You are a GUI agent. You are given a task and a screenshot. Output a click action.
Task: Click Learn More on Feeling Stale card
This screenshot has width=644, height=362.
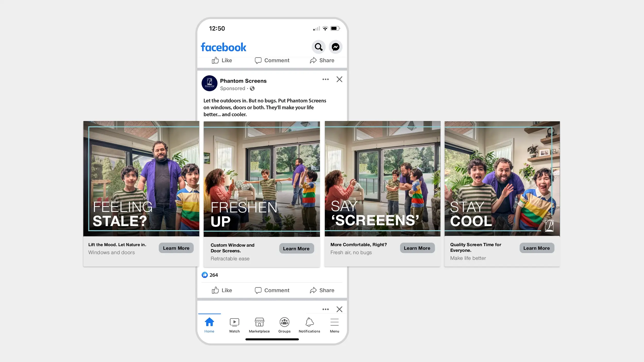176,248
